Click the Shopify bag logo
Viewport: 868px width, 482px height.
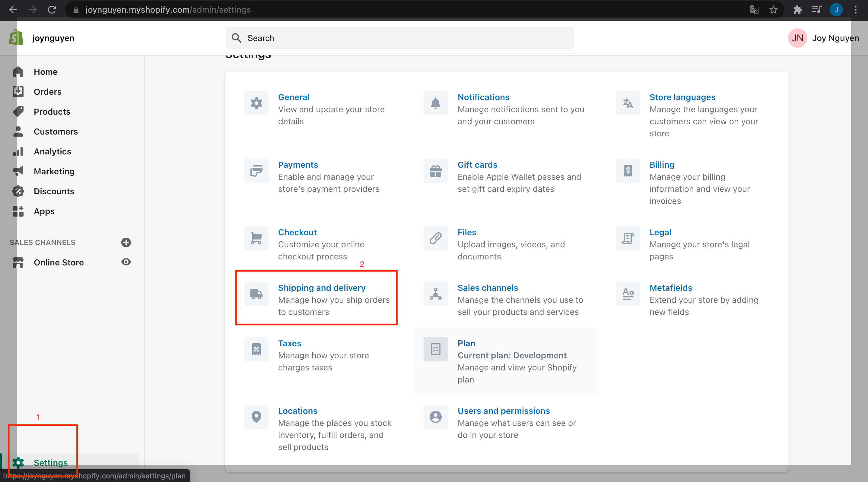tap(16, 38)
